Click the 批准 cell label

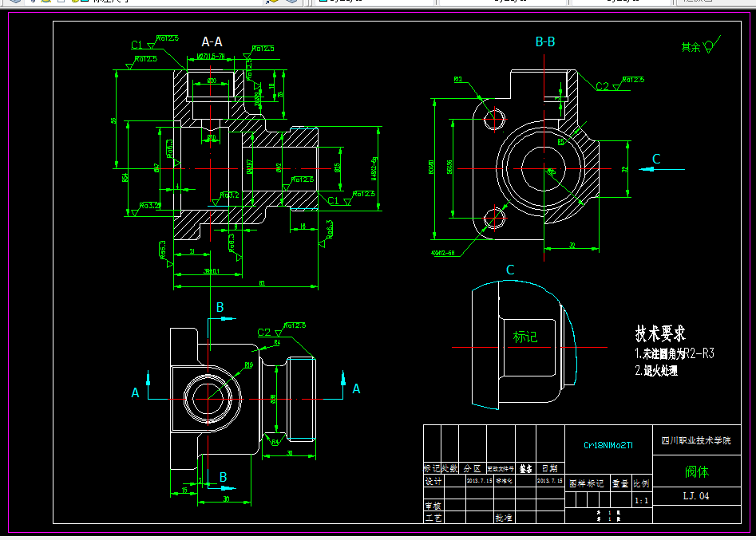[x=504, y=518]
